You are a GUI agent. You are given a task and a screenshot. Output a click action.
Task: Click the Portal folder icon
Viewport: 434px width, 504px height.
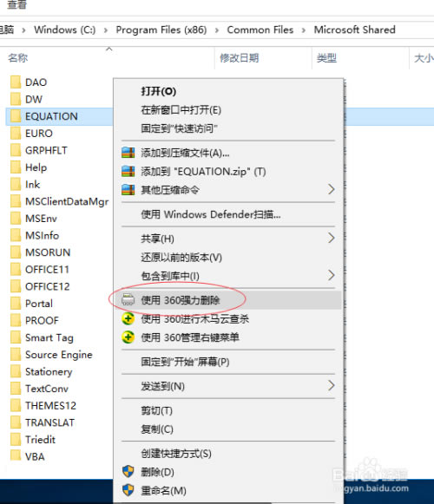tap(16, 304)
